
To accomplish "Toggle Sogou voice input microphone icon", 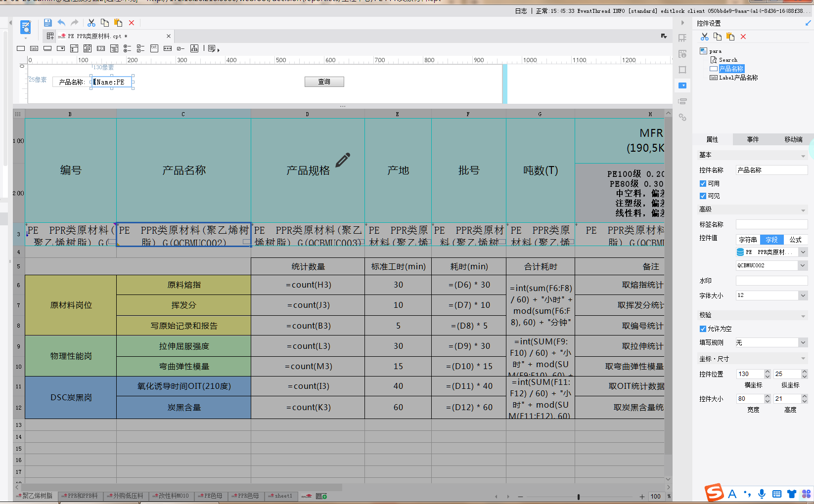I will (762, 494).
